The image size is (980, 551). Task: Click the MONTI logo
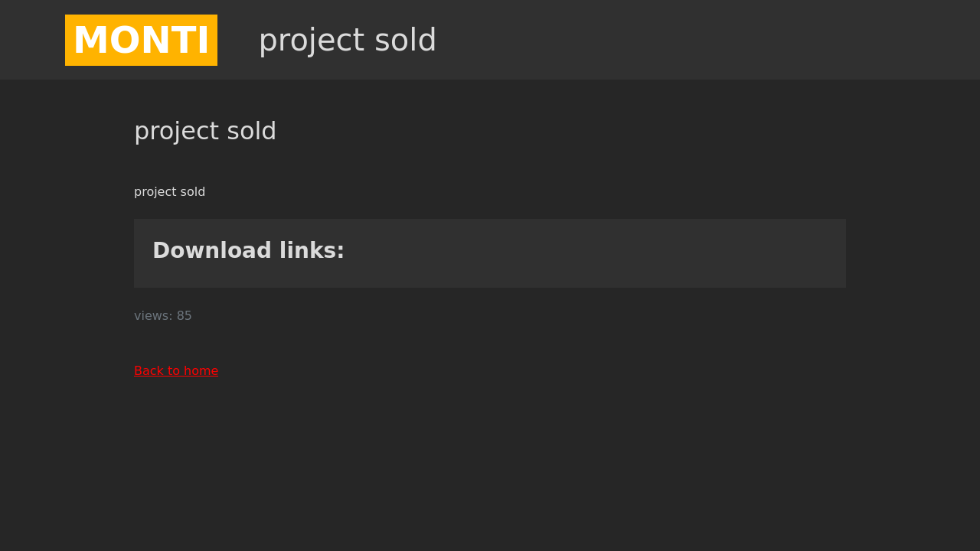[141, 41]
